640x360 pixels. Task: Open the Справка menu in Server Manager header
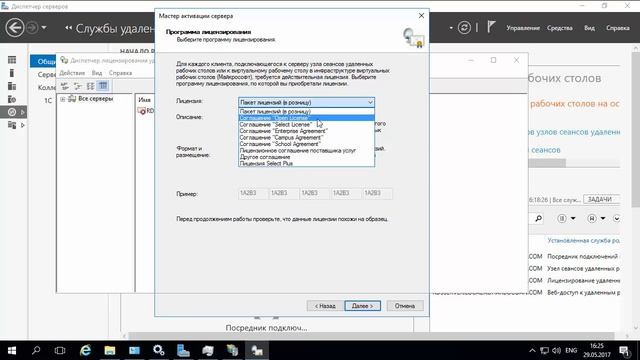pos(618,28)
